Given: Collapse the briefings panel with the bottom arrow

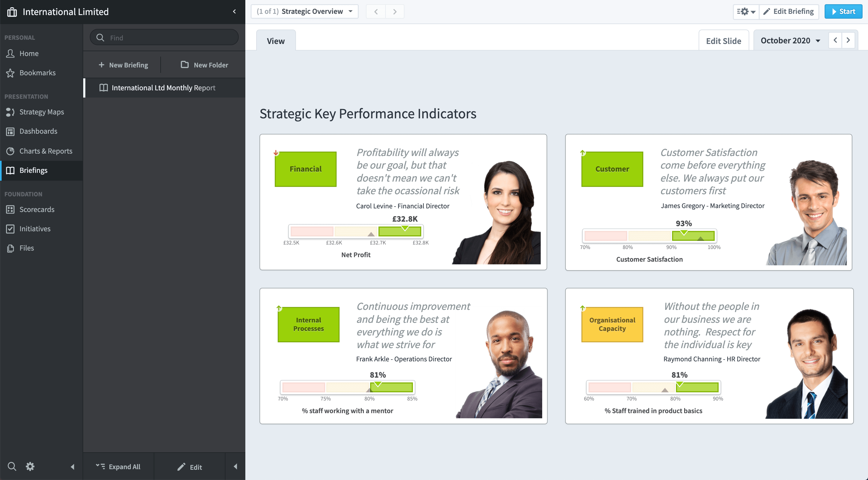Looking at the screenshot, I should point(235,466).
